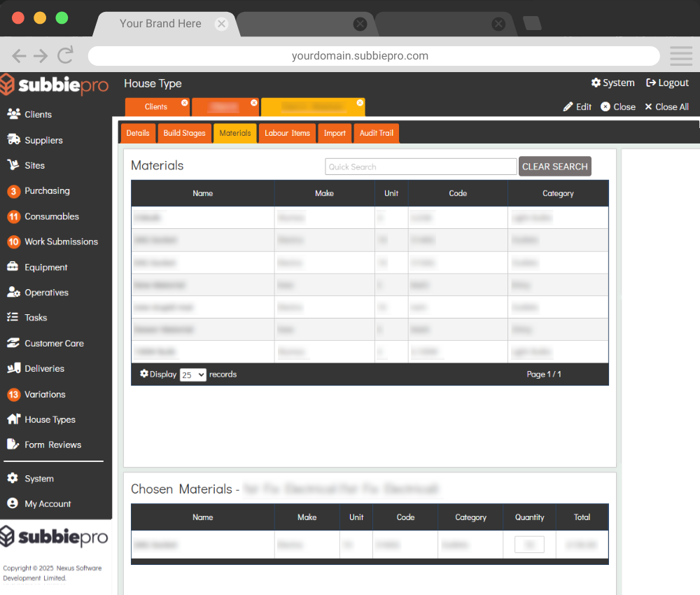The image size is (700, 595).
Task: Click the Quantity box in Chosen Materials
Action: click(529, 545)
